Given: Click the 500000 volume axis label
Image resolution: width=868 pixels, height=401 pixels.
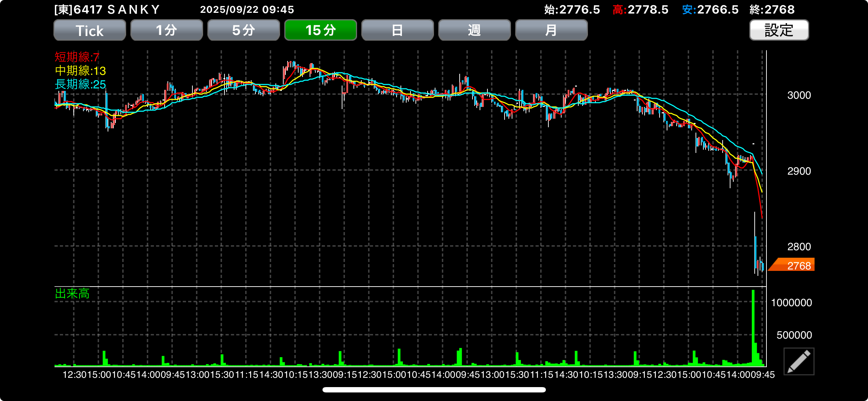Looking at the screenshot, I should point(794,335).
